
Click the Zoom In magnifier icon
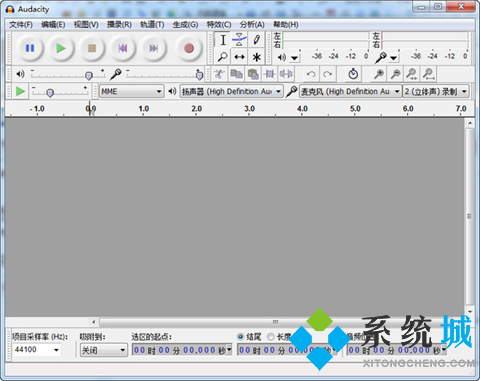click(379, 74)
